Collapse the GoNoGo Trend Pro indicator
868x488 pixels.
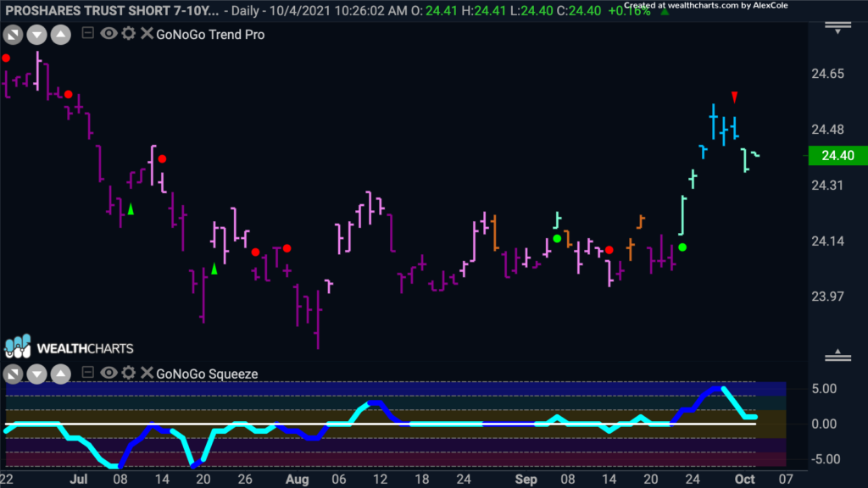click(87, 33)
